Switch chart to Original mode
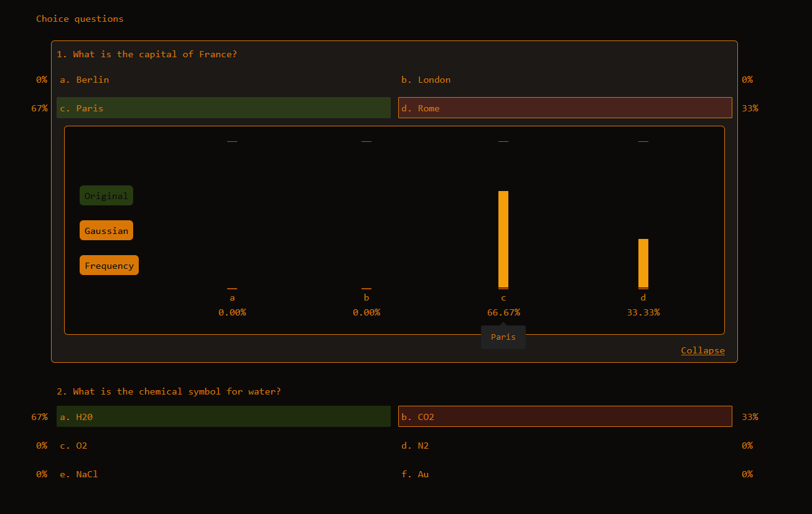Image resolution: width=812 pixels, height=514 pixels. 106,196
